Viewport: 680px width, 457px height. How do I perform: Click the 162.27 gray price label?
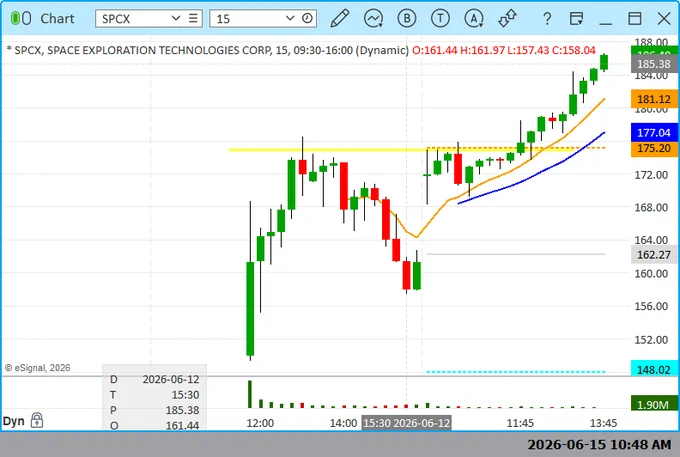[x=654, y=255]
